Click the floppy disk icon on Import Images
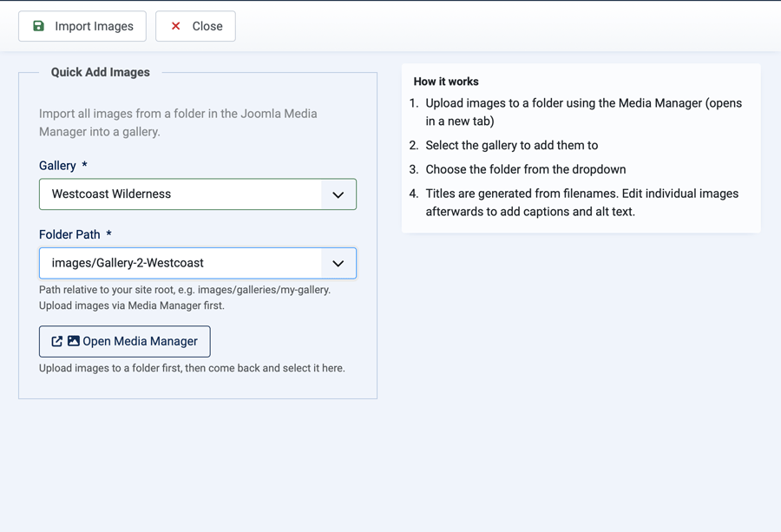 pyautogui.click(x=38, y=26)
